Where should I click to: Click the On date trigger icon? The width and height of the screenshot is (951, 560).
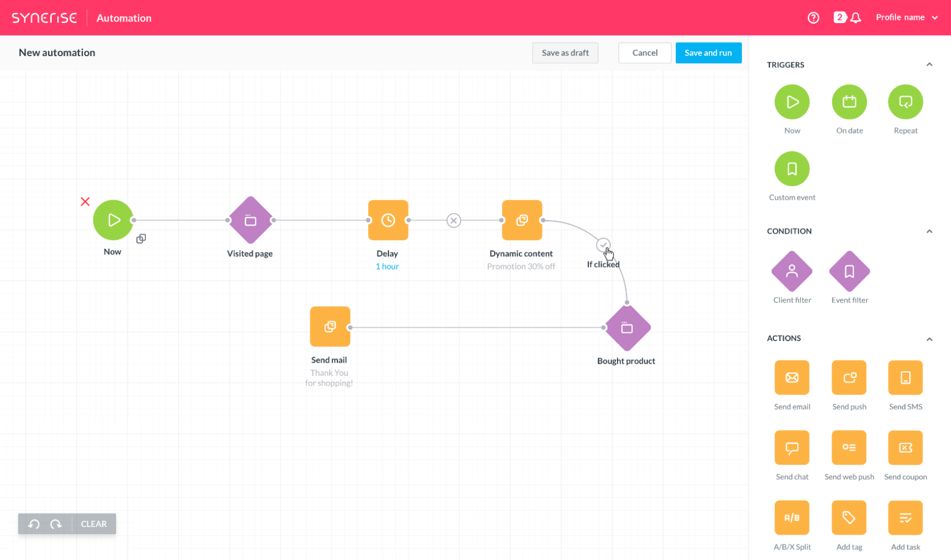click(x=849, y=102)
